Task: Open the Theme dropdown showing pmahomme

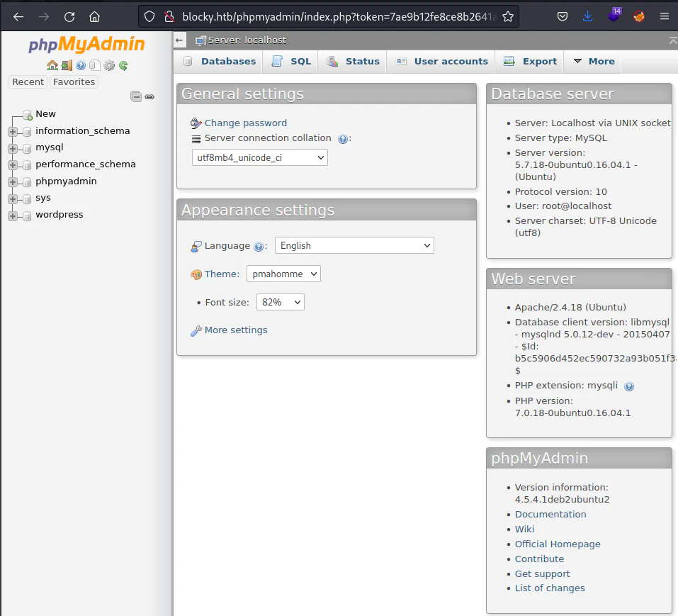Action: pyautogui.click(x=283, y=274)
